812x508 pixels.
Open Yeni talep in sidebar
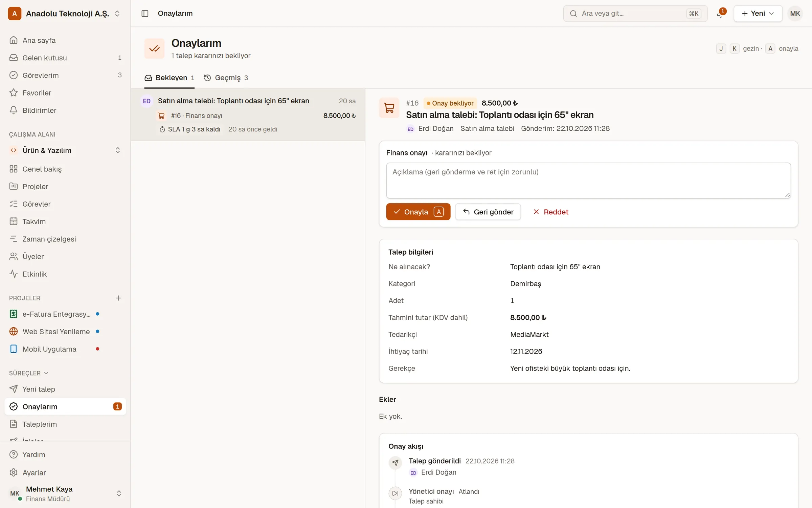click(x=65, y=389)
